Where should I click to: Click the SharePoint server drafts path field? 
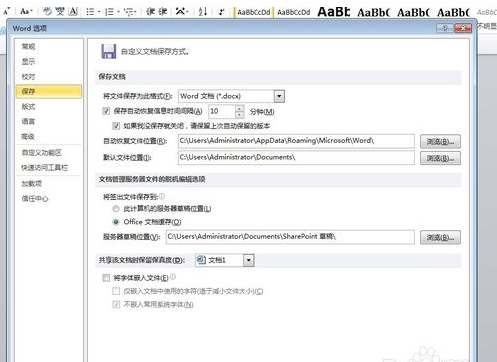(290, 237)
